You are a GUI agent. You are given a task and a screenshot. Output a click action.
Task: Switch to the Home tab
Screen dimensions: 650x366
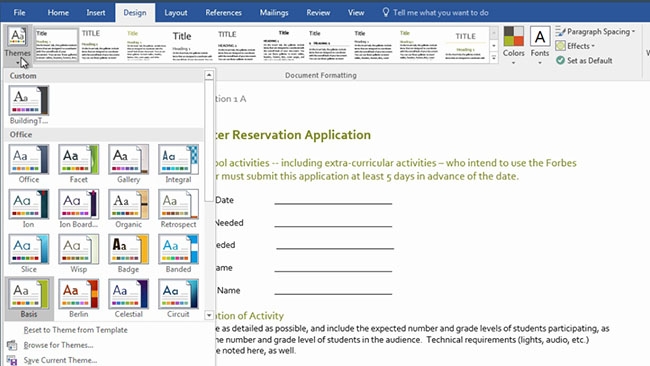pyautogui.click(x=58, y=12)
